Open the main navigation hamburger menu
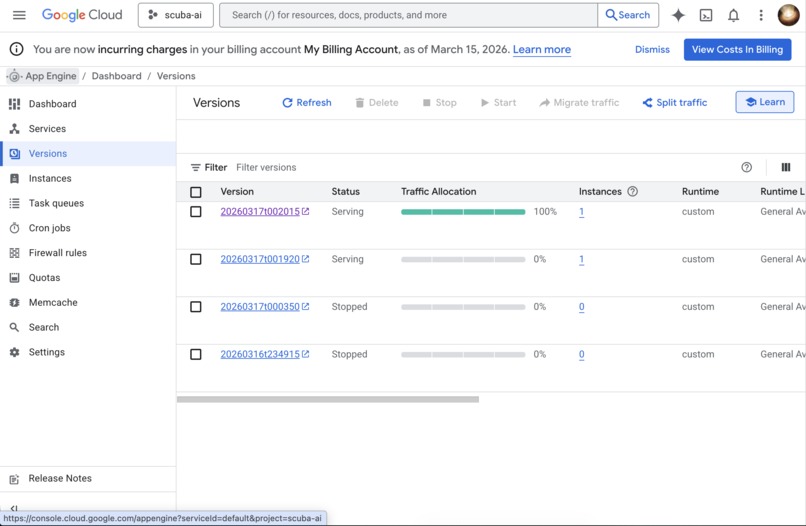Viewport: 806px width, 526px height. tap(19, 15)
